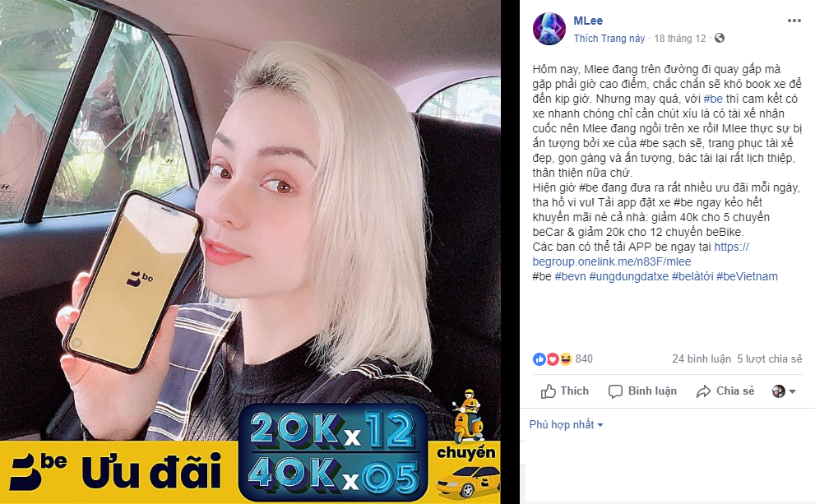Click the Haha laughing reaction icon
815x504 pixels.
566,359
